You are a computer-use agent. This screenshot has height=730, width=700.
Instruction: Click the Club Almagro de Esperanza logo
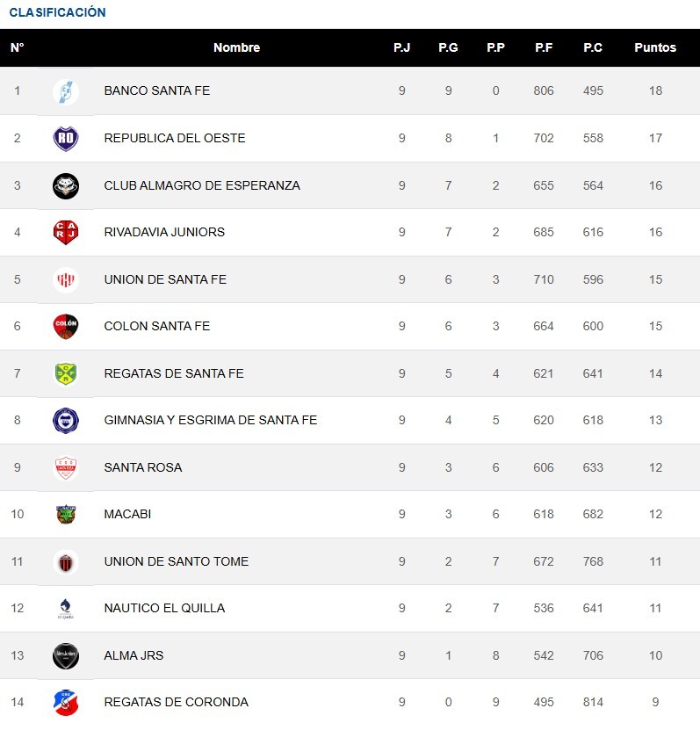pos(66,185)
